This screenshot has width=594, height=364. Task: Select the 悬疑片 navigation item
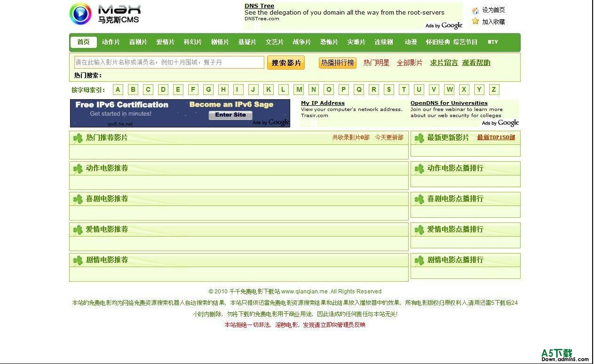pos(247,42)
